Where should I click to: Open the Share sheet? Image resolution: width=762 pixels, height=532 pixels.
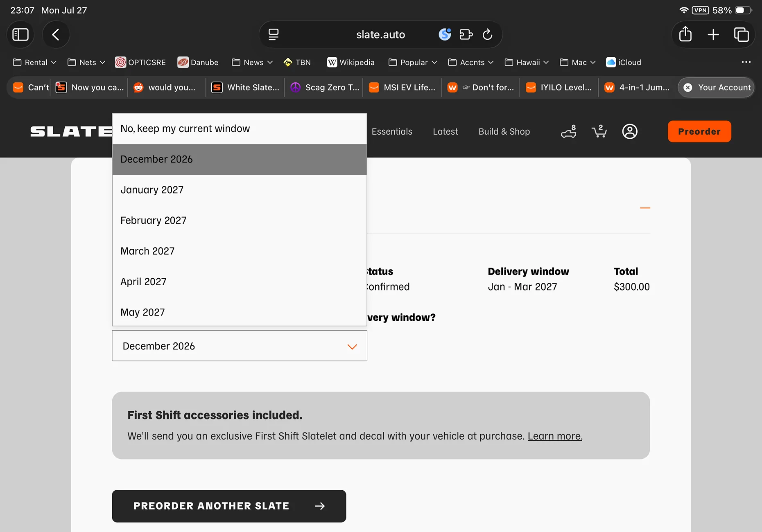pos(685,34)
